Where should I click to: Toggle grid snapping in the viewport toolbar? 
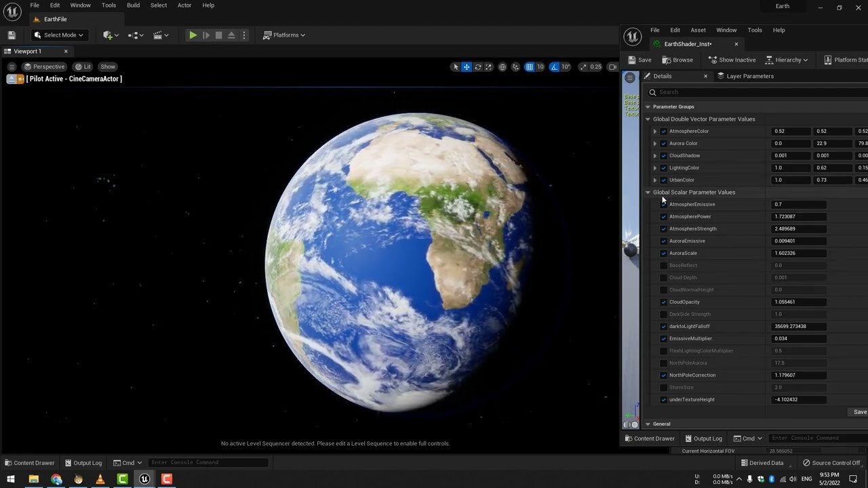(530, 66)
